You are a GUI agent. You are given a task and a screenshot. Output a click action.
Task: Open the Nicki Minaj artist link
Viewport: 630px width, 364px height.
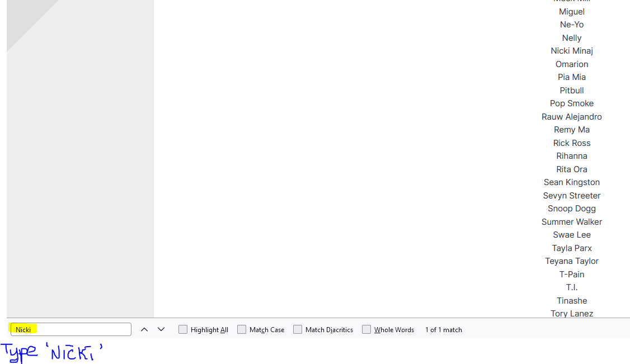coord(572,50)
